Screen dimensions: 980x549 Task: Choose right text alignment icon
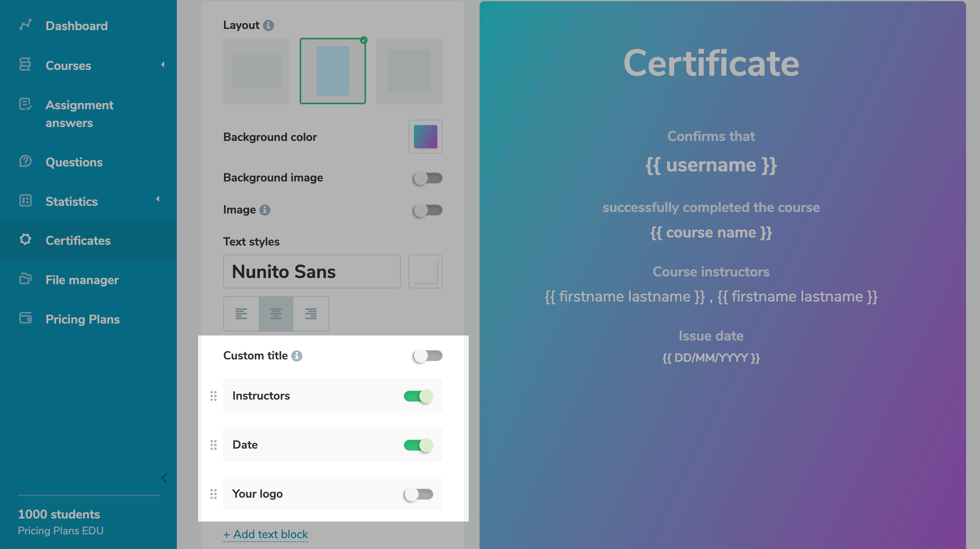[310, 314]
